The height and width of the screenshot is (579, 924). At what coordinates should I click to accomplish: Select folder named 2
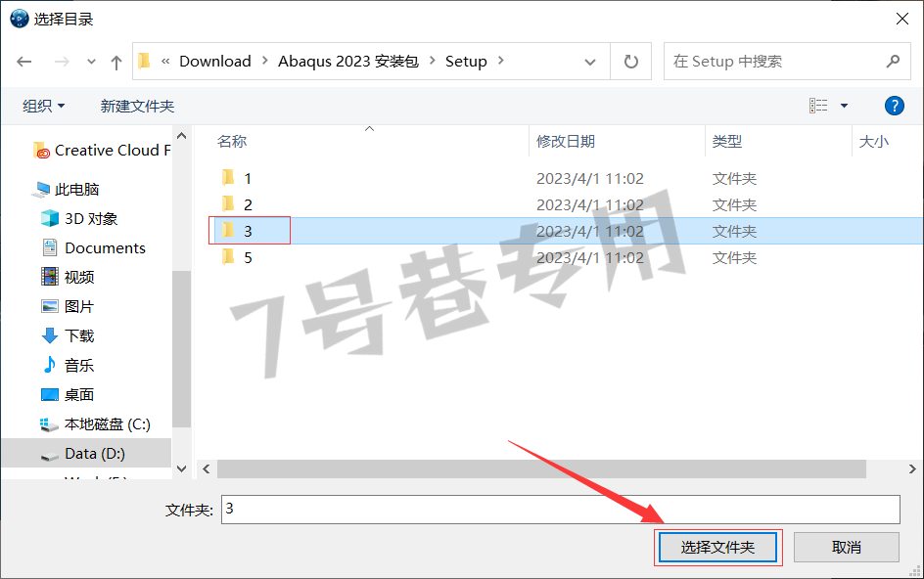[248, 205]
